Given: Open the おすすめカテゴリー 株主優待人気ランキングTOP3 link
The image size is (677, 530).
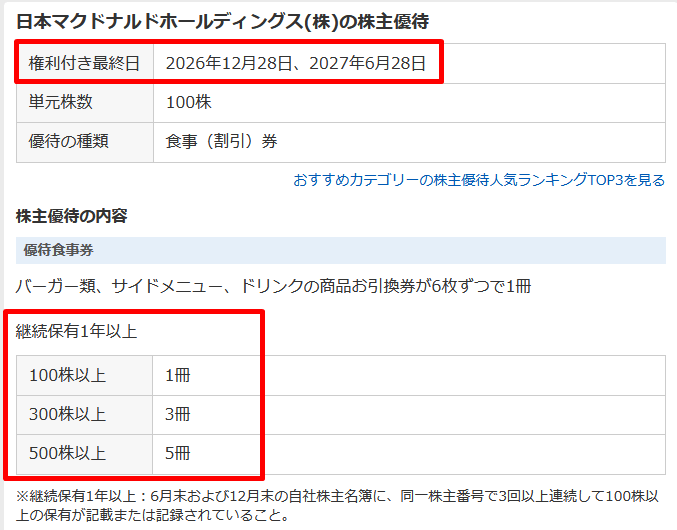Looking at the screenshot, I should [479, 180].
